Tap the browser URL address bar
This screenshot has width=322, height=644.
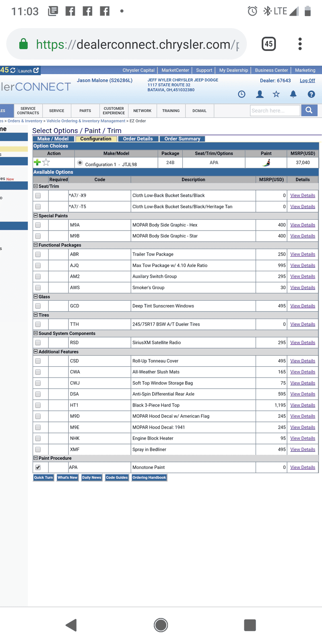click(126, 44)
